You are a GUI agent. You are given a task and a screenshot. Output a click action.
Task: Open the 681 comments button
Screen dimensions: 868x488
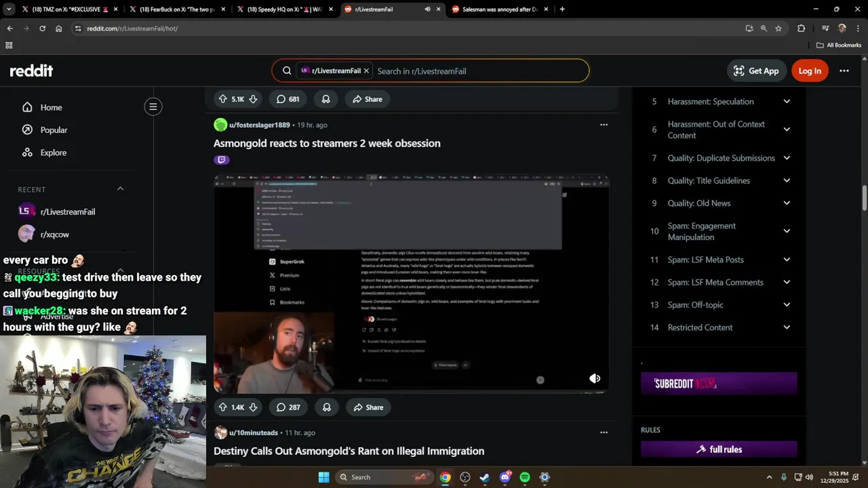click(288, 99)
